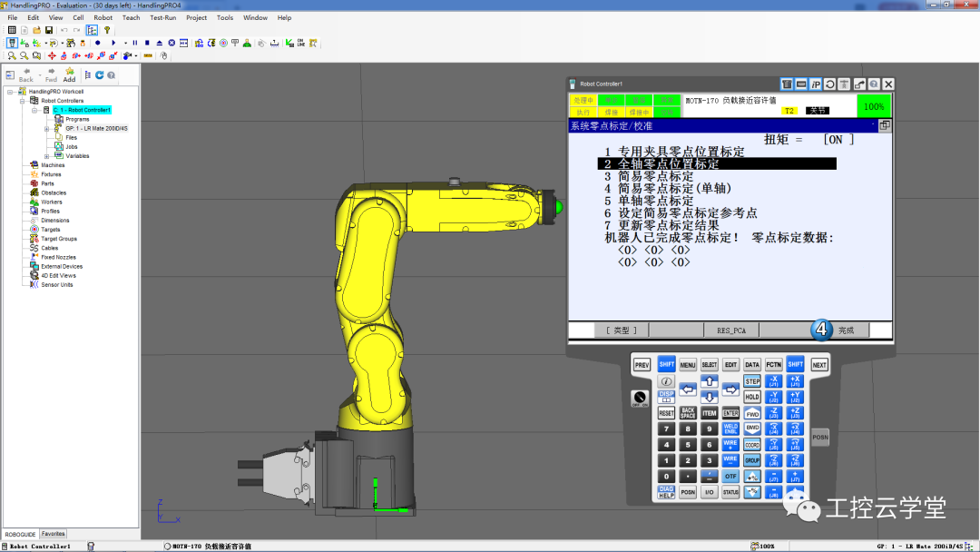Click the red four-arrow center view icon
The image size is (980, 552).
(52, 55)
